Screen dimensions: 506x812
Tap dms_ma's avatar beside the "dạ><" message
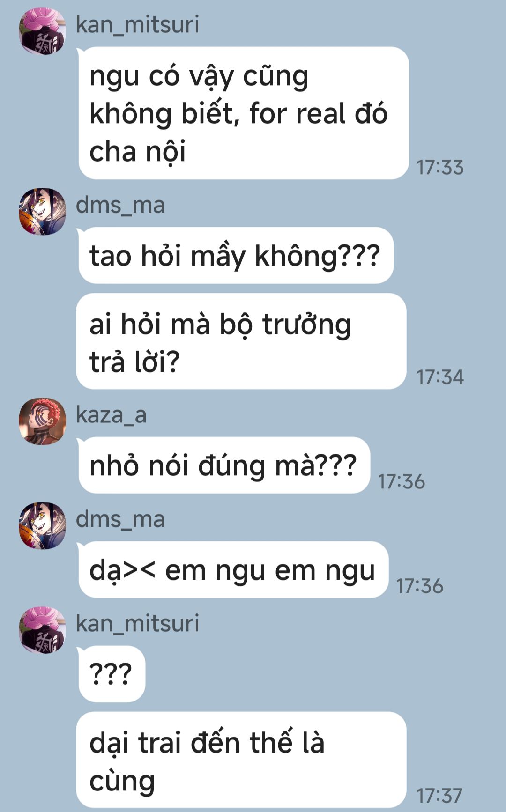[42, 526]
